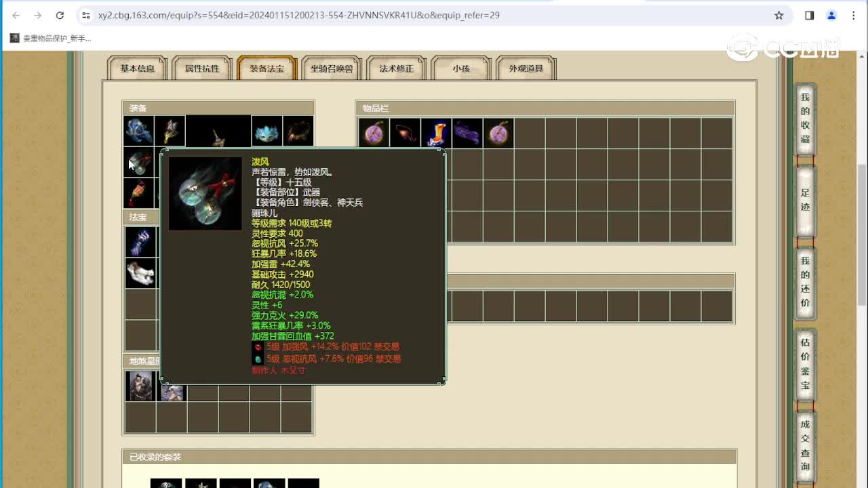Open the 外观道具 tab

point(526,68)
